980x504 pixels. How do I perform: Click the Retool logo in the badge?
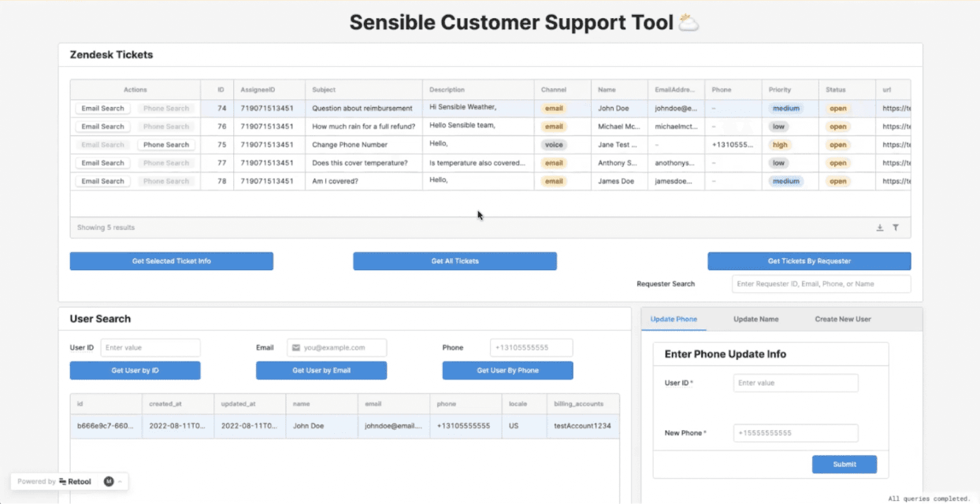76,481
